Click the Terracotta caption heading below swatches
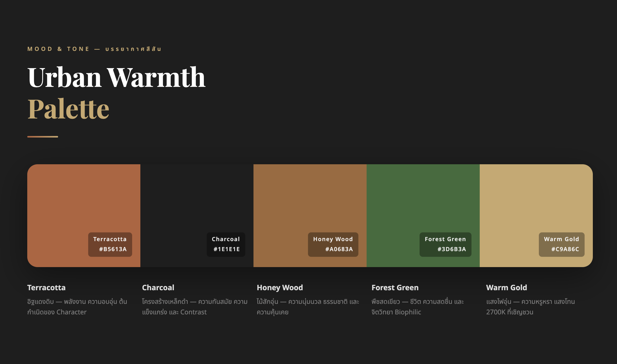The height and width of the screenshot is (364, 617). click(46, 287)
